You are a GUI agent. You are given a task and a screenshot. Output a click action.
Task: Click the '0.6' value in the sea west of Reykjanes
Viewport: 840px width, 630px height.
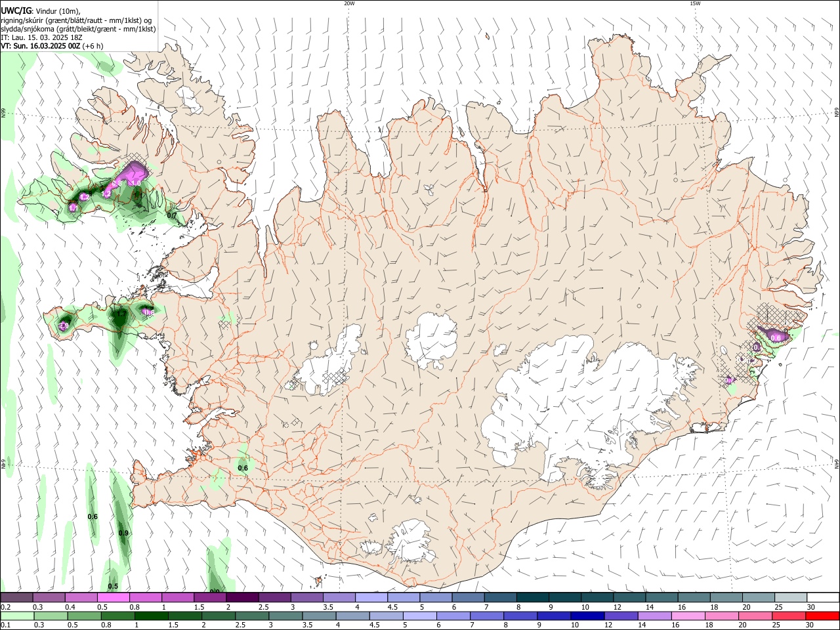[93, 516]
